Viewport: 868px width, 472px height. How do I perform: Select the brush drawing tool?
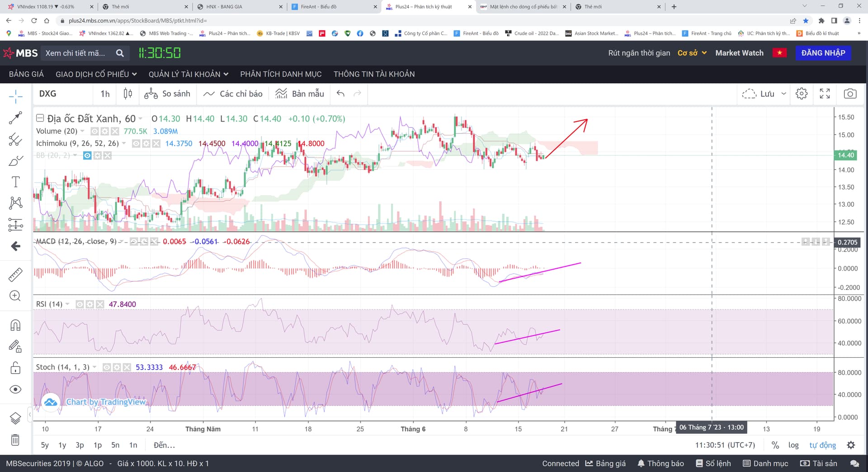15,161
